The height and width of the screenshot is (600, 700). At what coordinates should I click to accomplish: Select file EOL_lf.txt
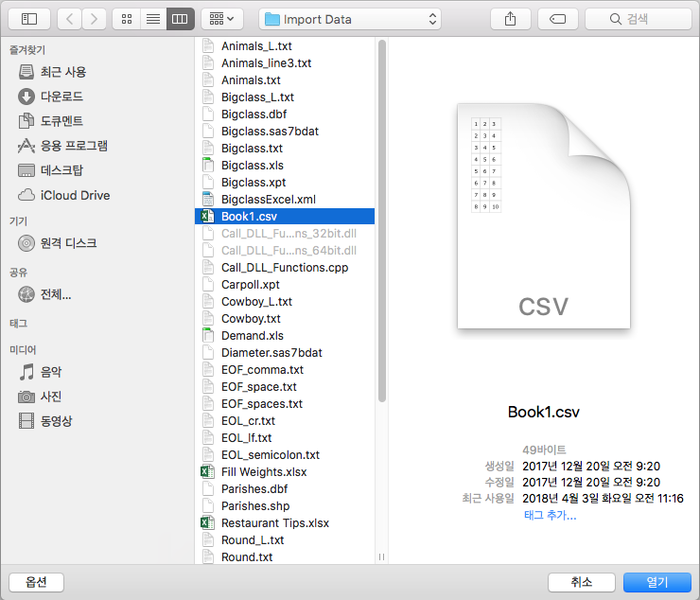click(x=285, y=438)
